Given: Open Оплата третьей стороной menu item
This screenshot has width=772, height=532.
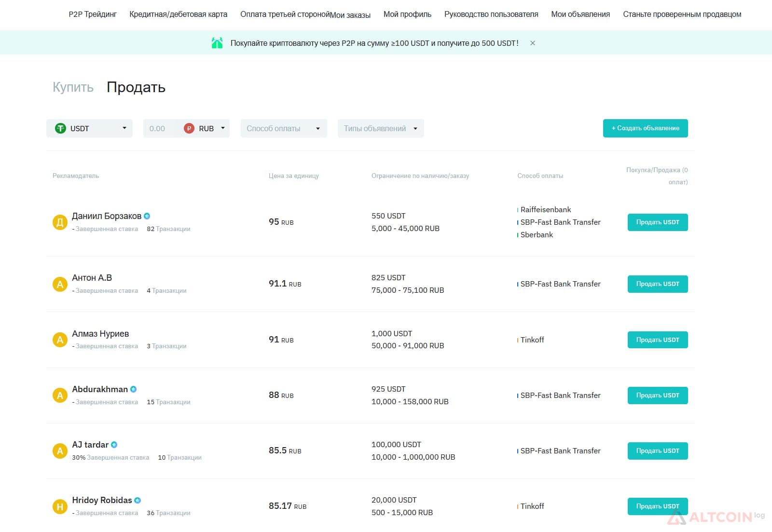Looking at the screenshot, I should pos(285,14).
